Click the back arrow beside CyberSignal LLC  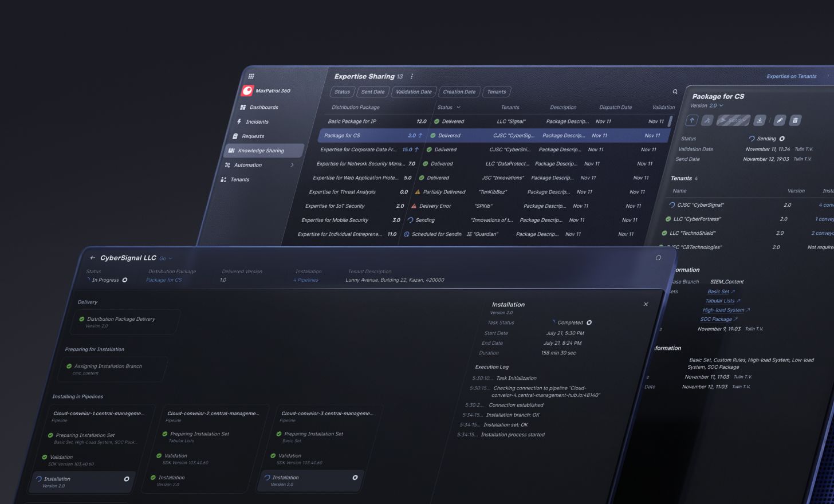[x=93, y=258]
